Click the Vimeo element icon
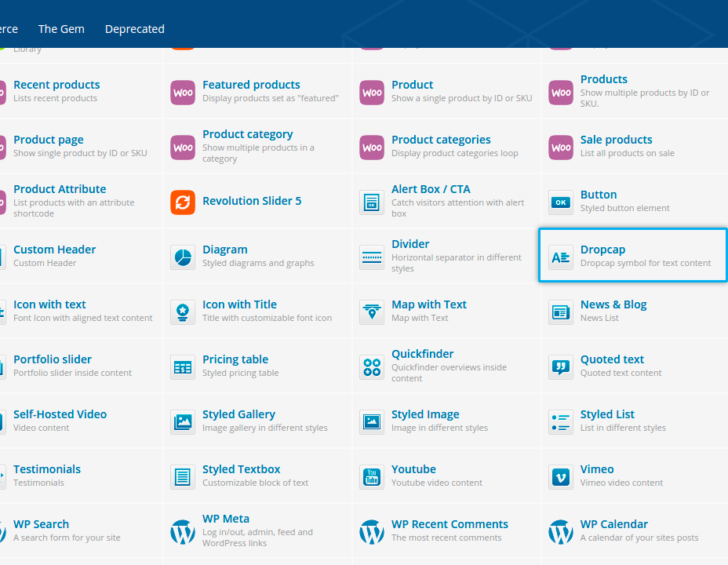The image size is (728, 565). pyautogui.click(x=561, y=476)
